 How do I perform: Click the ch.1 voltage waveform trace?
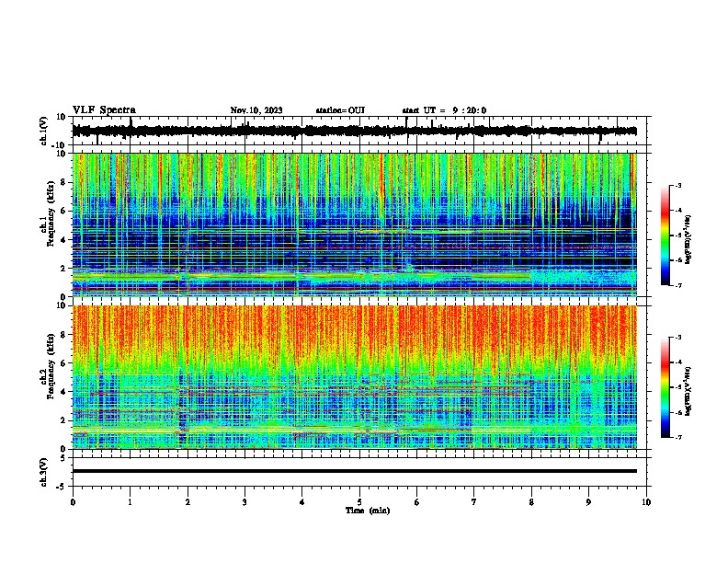pyautogui.click(x=354, y=132)
